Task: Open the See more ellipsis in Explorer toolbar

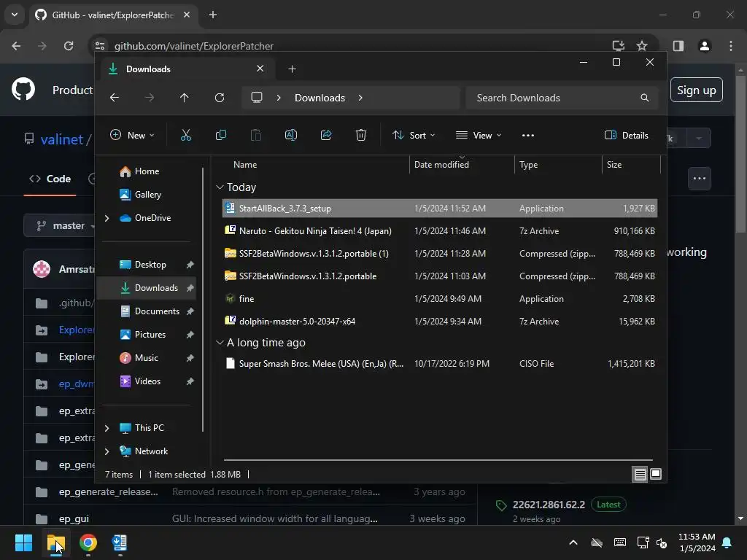Action: click(x=528, y=135)
